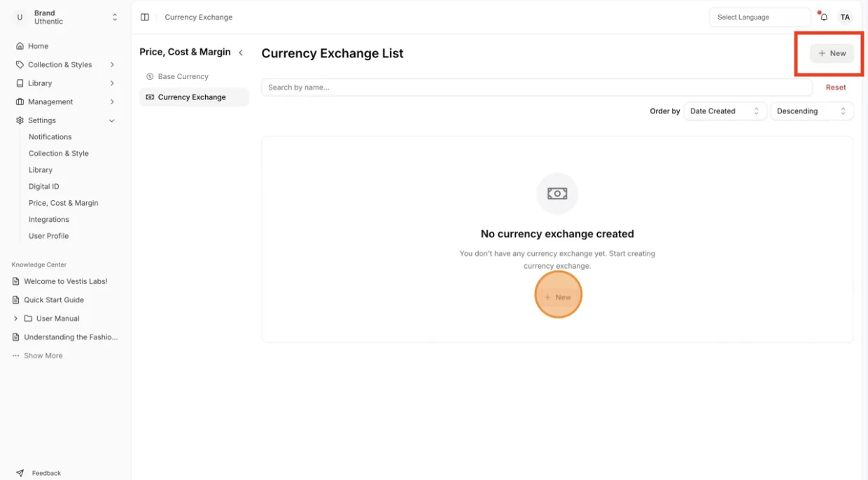Screen dimensions: 868x480
Task: Open the Brand Uthentic workspace switcher
Action: 66,17
